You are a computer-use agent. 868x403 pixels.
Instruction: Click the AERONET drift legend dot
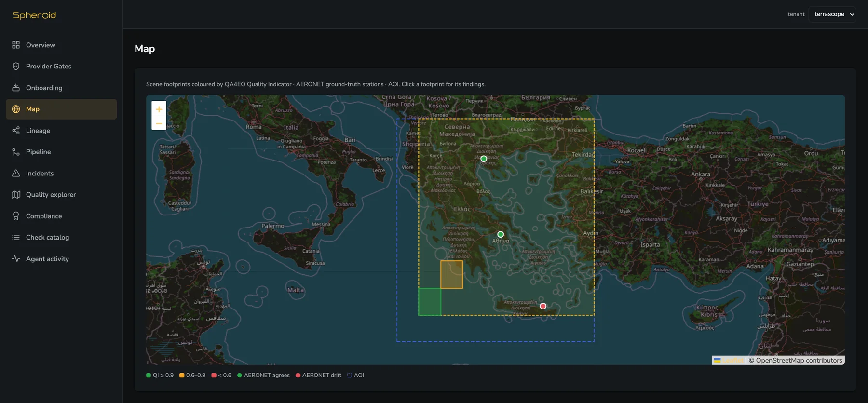click(298, 375)
